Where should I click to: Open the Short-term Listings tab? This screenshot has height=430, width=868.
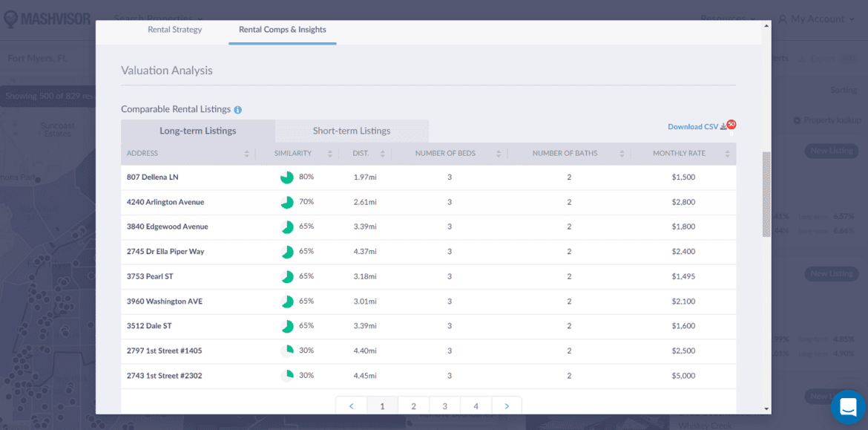351,130
